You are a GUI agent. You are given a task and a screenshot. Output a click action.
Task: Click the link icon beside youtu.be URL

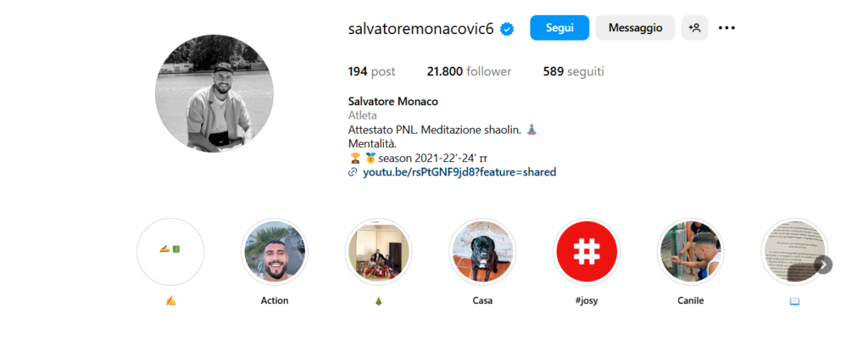[353, 173]
